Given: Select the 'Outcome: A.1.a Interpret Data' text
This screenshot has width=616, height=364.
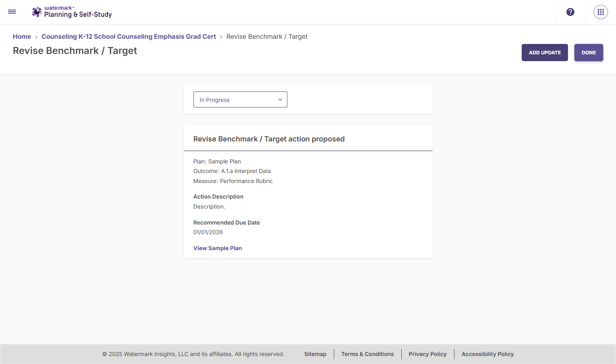Looking at the screenshot, I should tap(232, 171).
